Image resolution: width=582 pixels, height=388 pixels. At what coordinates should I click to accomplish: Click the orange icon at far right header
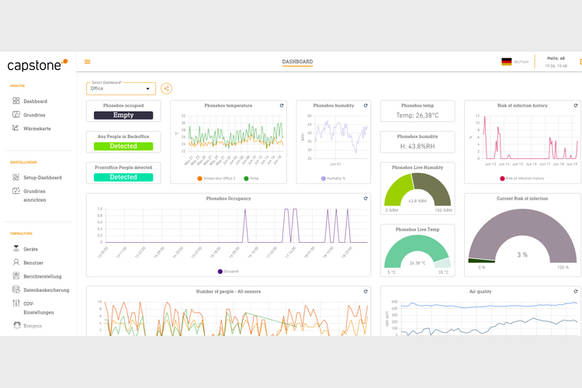pyautogui.click(x=580, y=62)
